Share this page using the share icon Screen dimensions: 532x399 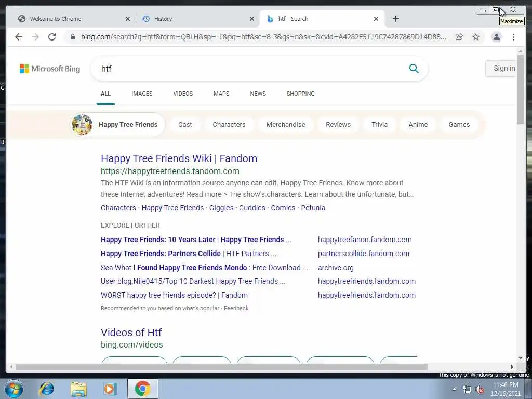(x=459, y=37)
